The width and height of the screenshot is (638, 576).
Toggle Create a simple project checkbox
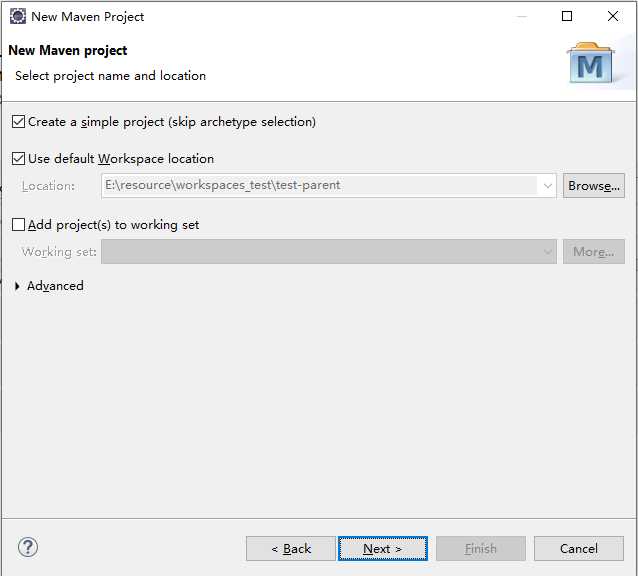click(18, 122)
